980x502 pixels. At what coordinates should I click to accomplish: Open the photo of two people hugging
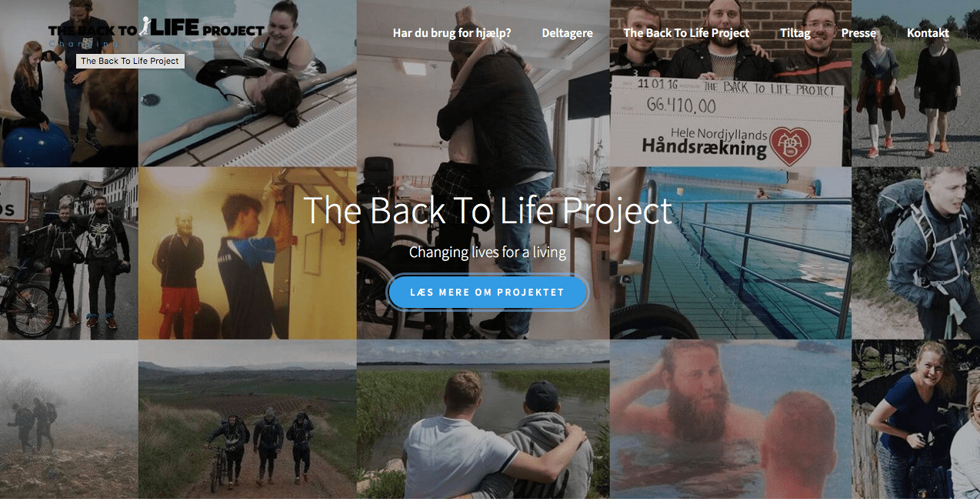coord(483,169)
